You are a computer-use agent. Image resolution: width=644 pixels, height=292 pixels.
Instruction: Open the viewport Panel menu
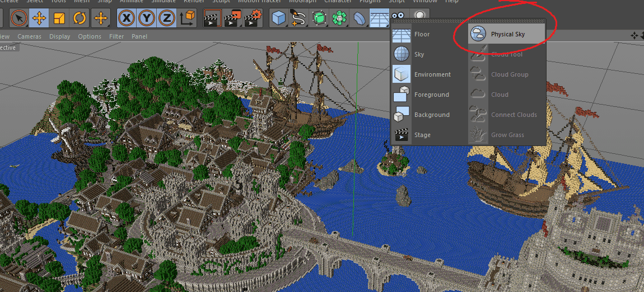click(x=139, y=36)
